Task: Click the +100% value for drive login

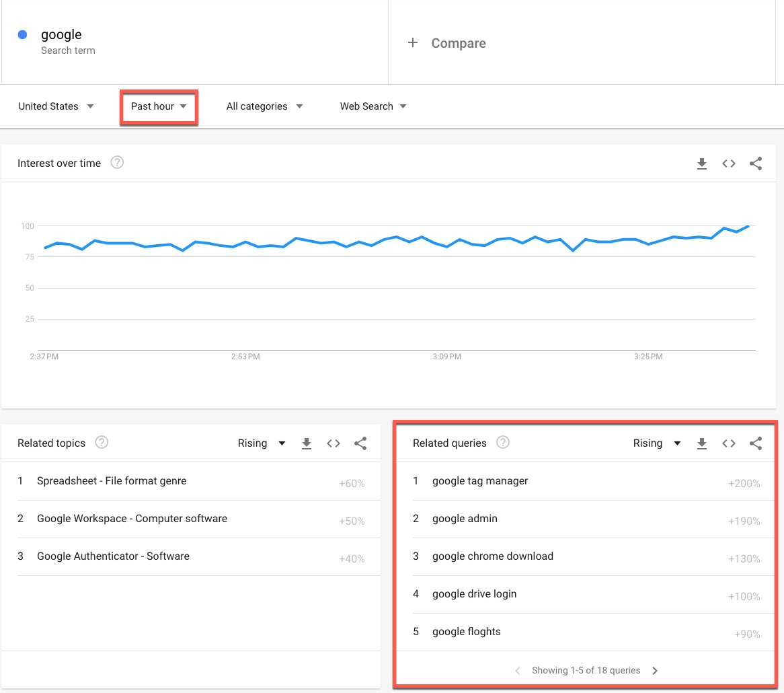Action: (744, 596)
